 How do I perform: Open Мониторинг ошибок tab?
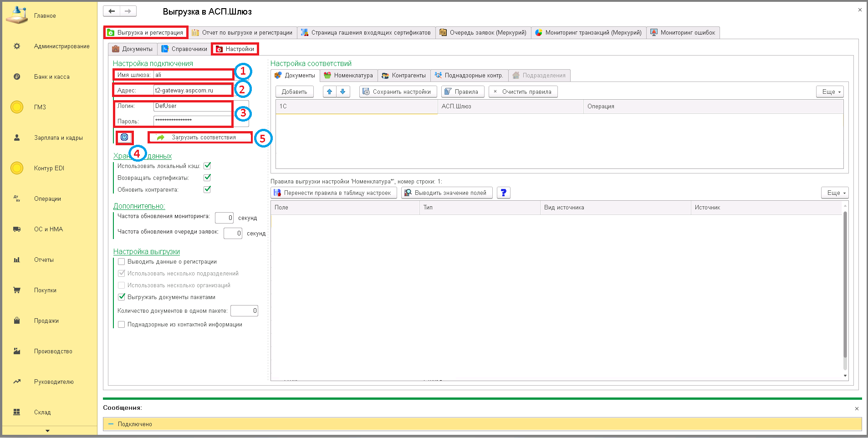click(x=683, y=32)
